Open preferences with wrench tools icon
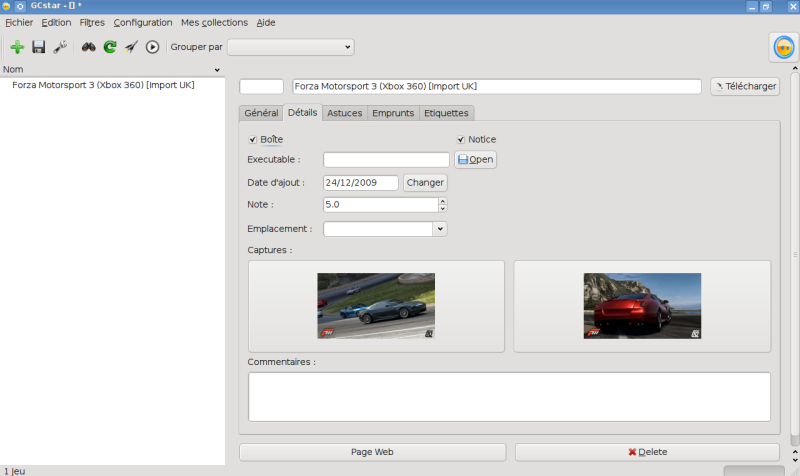 point(60,47)
